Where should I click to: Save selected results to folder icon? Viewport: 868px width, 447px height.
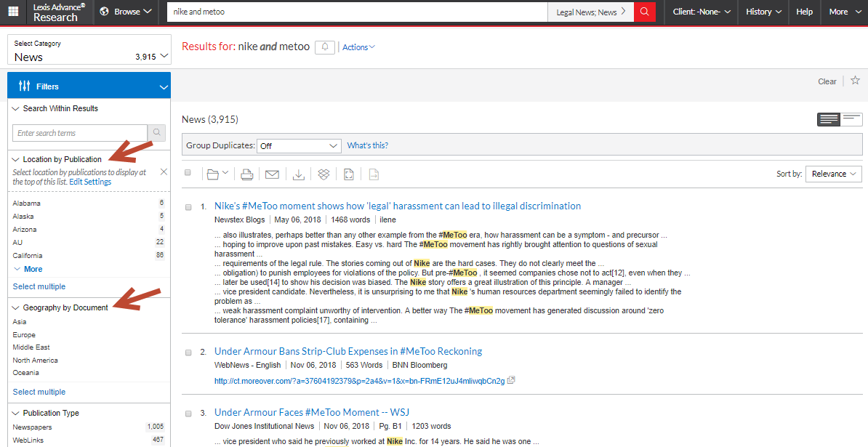click(212, 174)
